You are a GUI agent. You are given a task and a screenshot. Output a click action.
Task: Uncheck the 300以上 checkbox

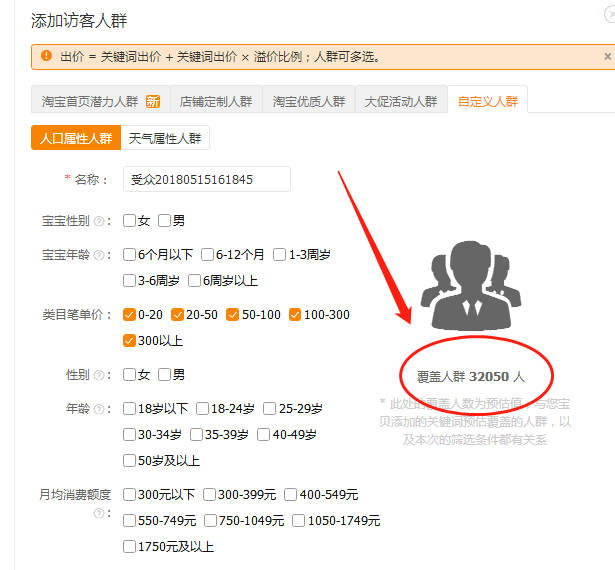click(x=129, y=341)
